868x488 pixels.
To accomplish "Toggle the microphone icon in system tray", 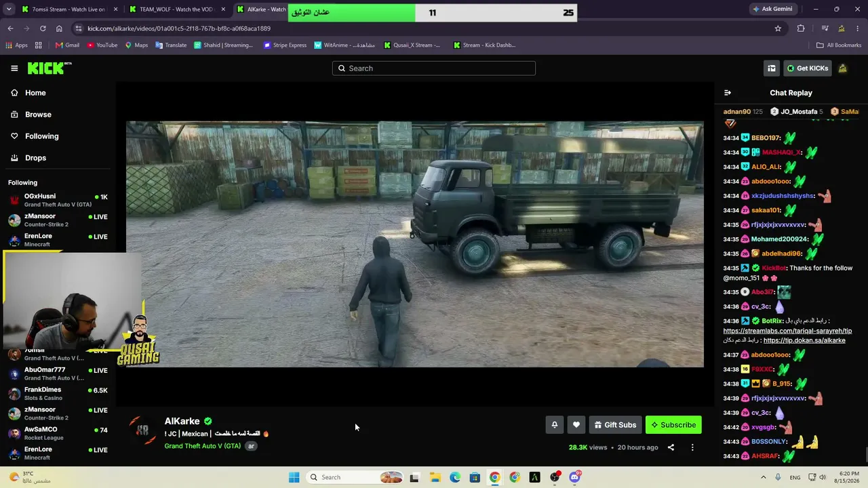I will point(778,477).
